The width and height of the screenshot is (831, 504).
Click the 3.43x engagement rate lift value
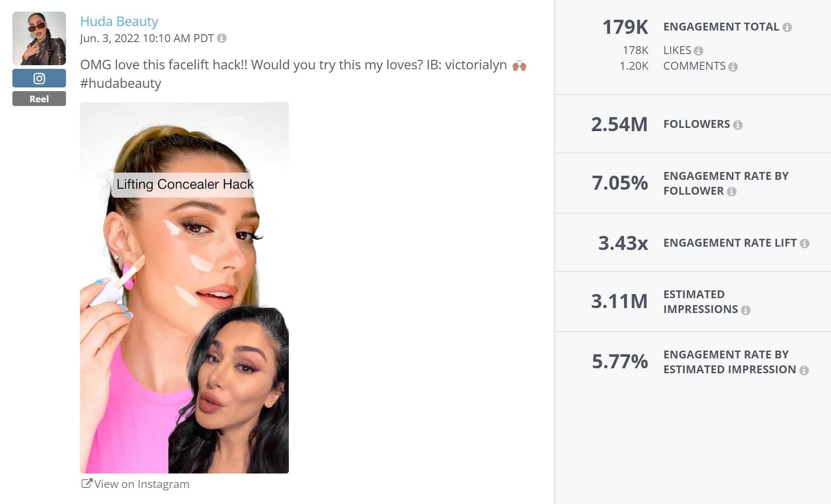[x=624, y=243]
